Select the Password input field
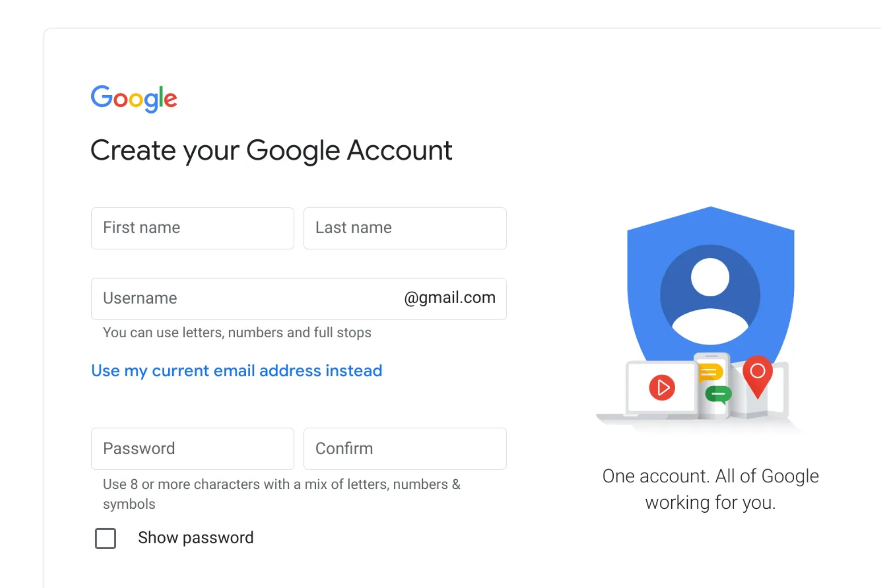Screen dimensions: 881x588 click(192, 448)
